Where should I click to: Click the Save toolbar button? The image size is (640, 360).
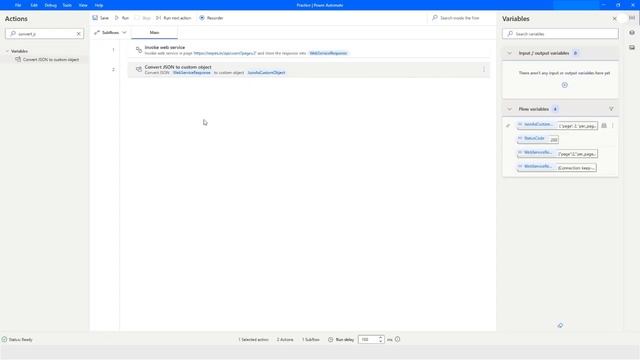click(x=100, y=18)
